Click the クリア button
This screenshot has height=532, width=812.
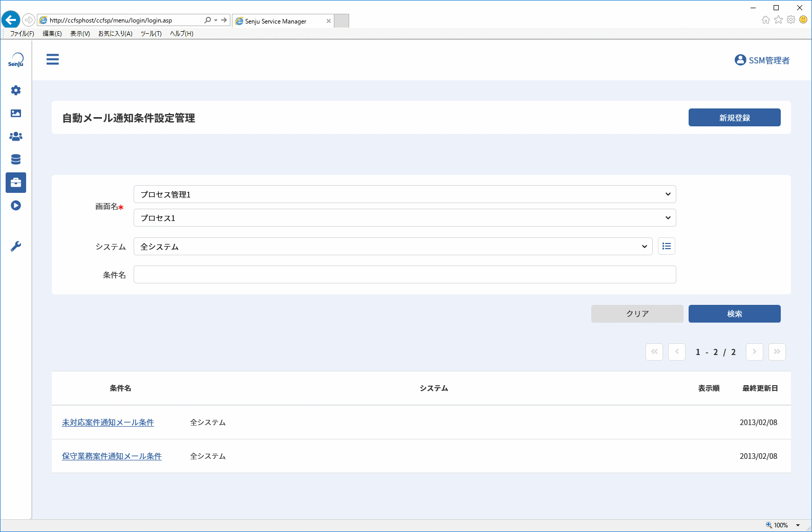tap(637, 314)
